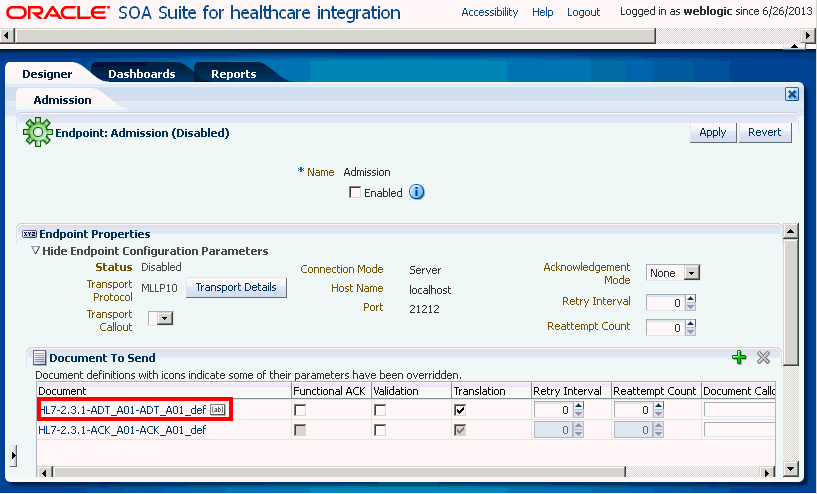
Task: Select the Admission sub-tab
Action: pos(63,100)
